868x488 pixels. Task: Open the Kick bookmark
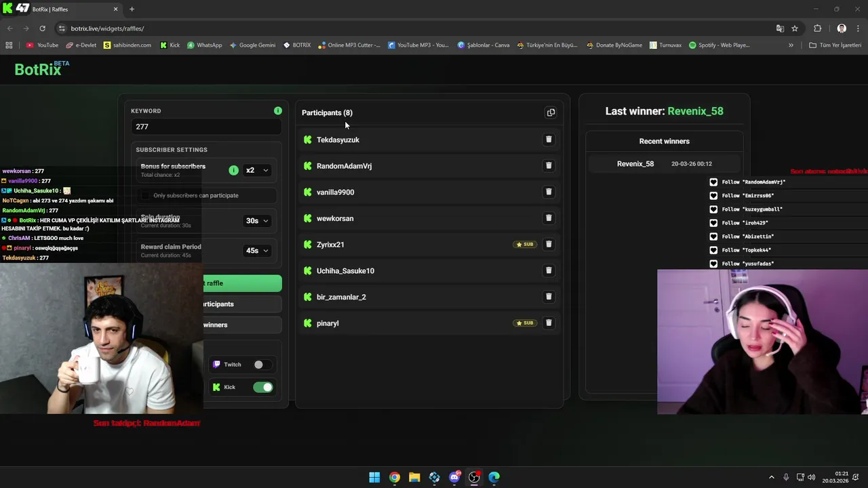(x=170, y=45)
